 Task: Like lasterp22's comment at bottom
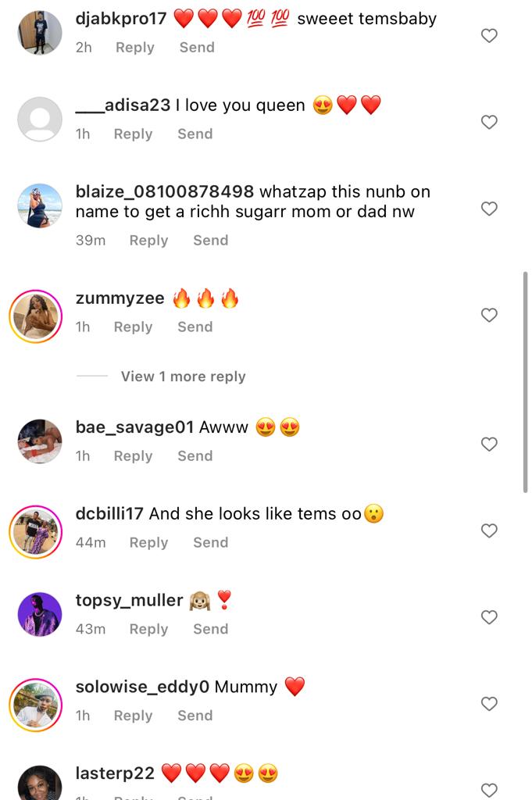(489, 791)
